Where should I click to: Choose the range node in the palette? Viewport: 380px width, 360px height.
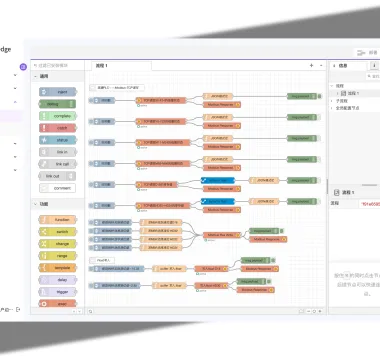[58, 256]
